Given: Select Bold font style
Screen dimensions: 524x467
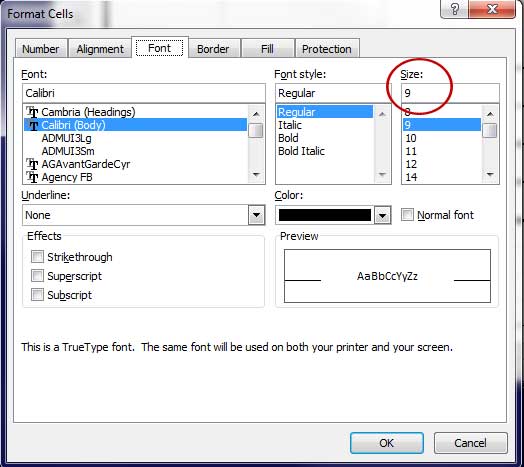Looking at the screenshot, I should (x=324, y=138).
